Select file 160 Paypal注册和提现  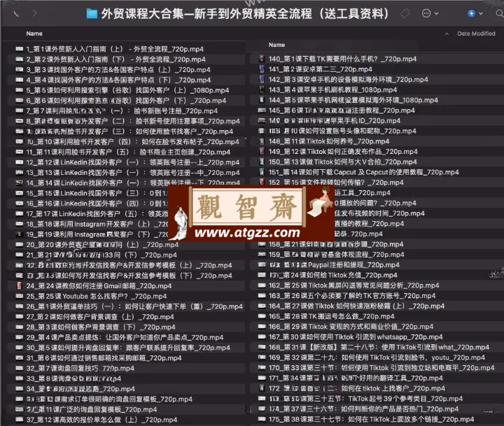tap(334, 264)
